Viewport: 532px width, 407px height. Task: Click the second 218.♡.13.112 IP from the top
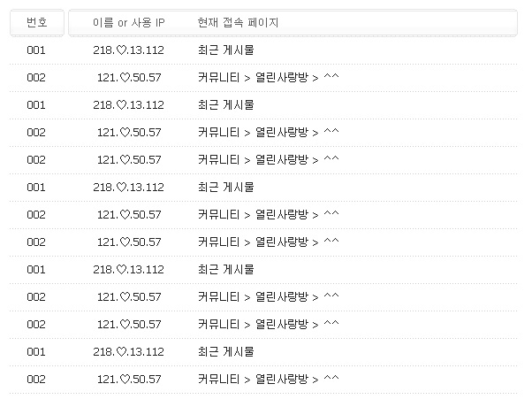[128, 105]
